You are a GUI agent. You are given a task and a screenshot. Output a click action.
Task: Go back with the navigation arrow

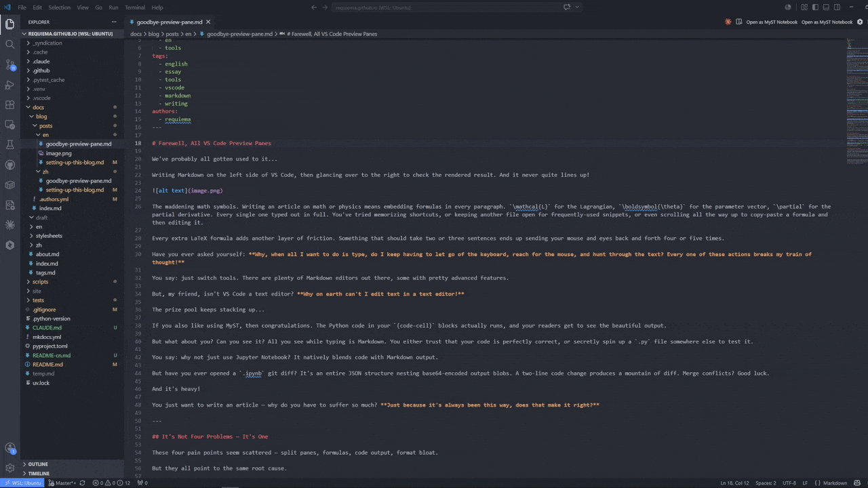coord(314,7)
